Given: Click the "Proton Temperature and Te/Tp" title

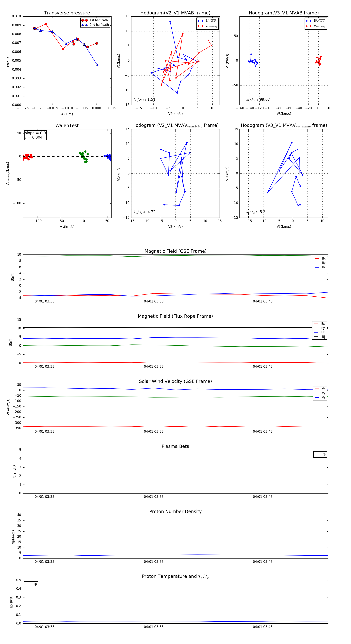Looking at the screenshot, I should tap(175, 576).
